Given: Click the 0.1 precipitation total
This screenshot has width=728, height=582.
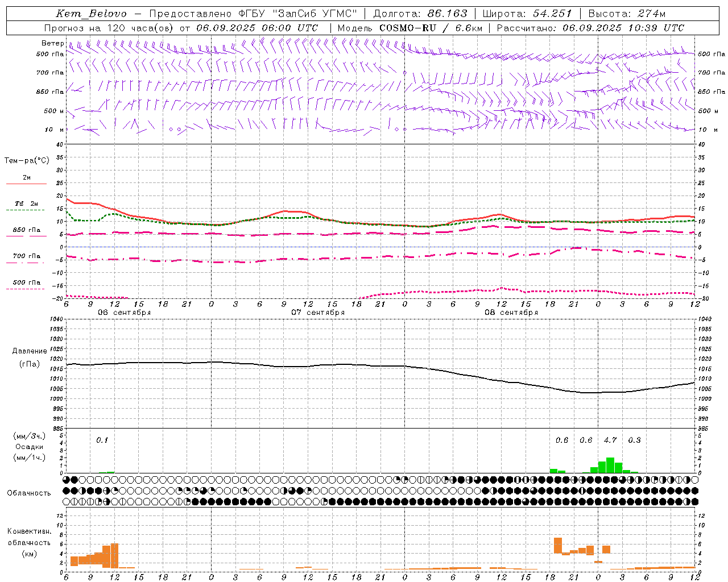Looking at the screenshot, I should coord(102,440).
